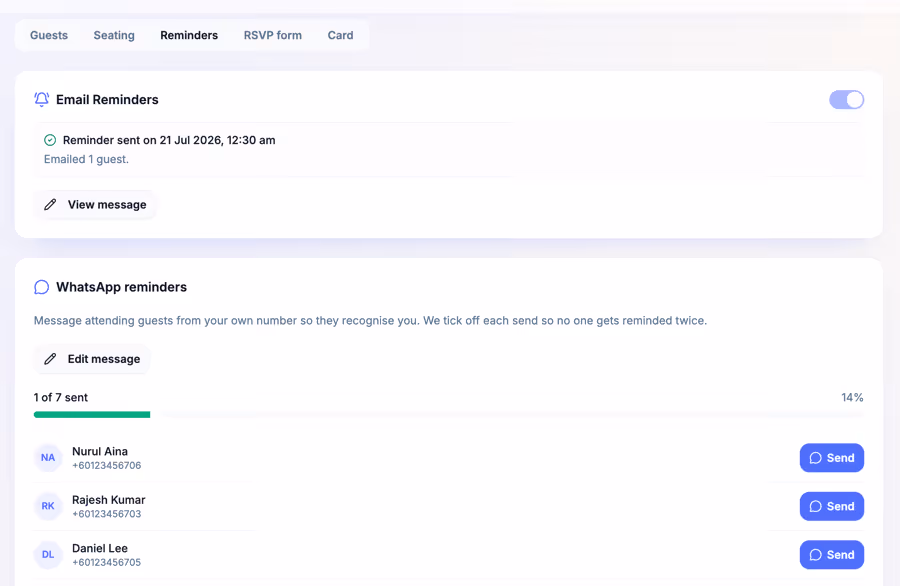Click the 'Emailed 1 guest.' text
Image resolution: width=900 pixels, height=586 pixels.
pyautogui.click(x=86, y=159)
